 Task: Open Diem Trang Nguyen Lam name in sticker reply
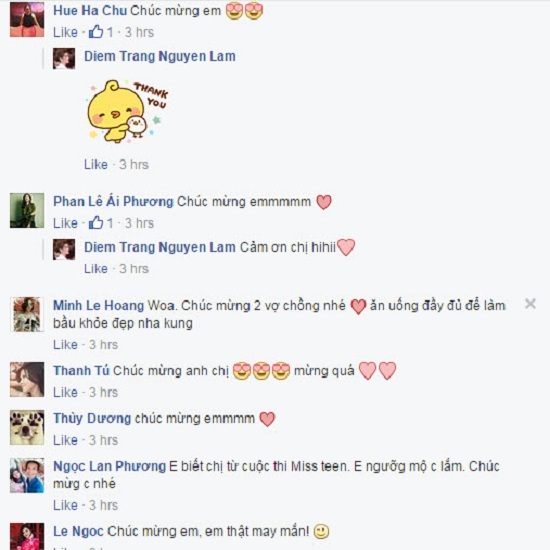point(160,56)
